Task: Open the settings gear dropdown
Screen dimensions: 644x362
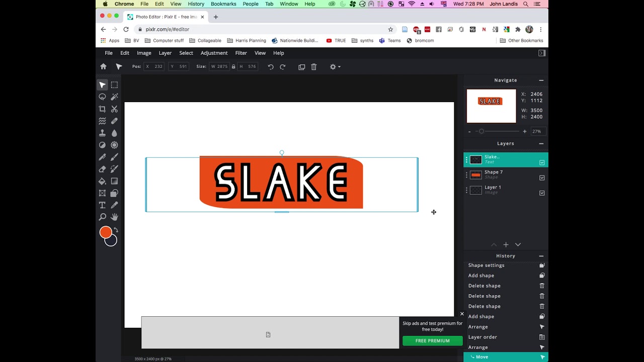Action: point(335,66)
